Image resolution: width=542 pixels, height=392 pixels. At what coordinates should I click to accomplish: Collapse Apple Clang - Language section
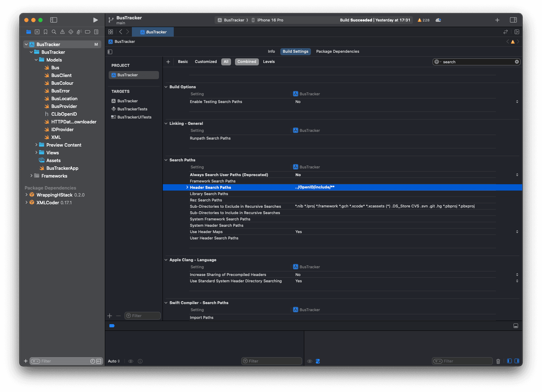166,260
